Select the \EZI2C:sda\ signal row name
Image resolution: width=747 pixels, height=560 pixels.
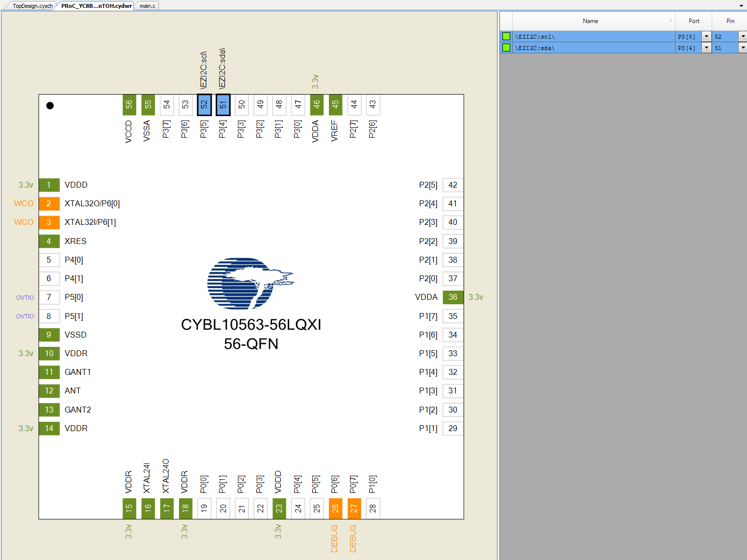point(594,48)
